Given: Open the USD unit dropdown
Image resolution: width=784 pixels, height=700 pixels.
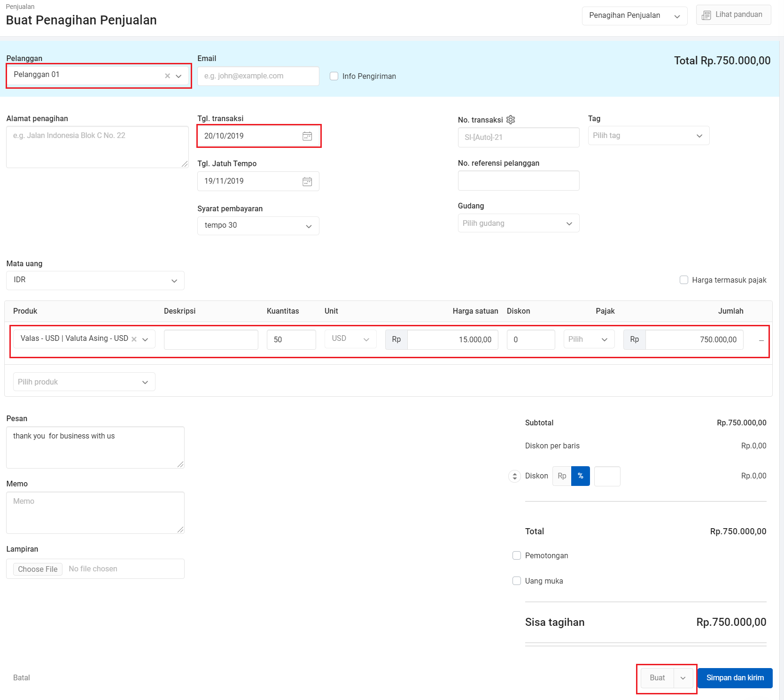Looking at the screenshot, I should tap(350, 339).
